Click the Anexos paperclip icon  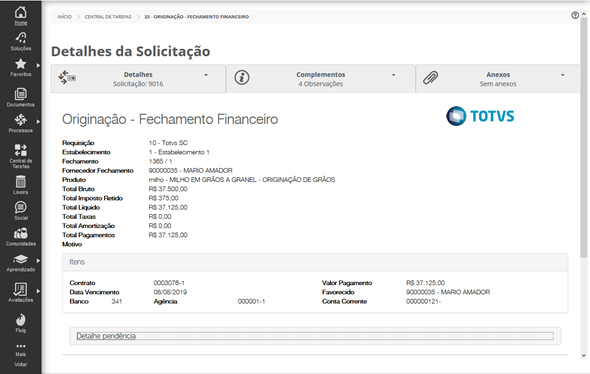[430, 78]
